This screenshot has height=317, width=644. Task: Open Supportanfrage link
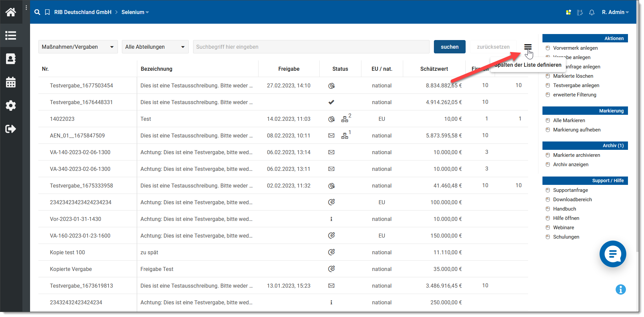[571, 190]
